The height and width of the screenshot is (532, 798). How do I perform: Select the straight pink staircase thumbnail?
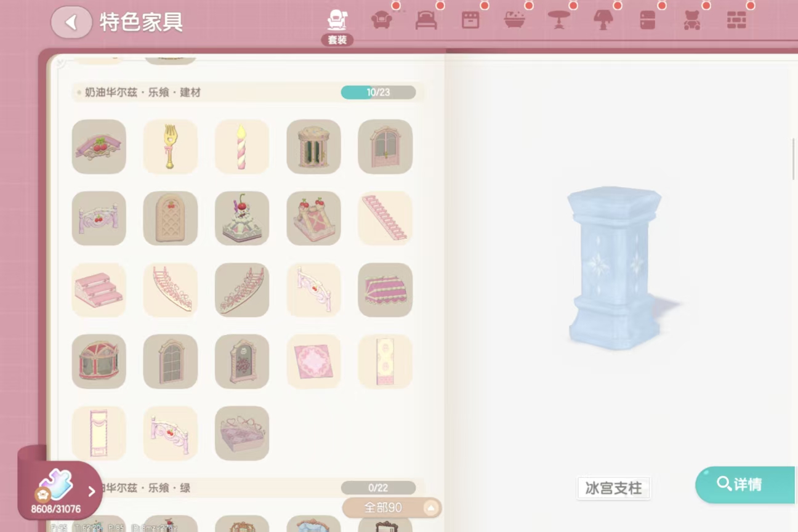[385, 218]
